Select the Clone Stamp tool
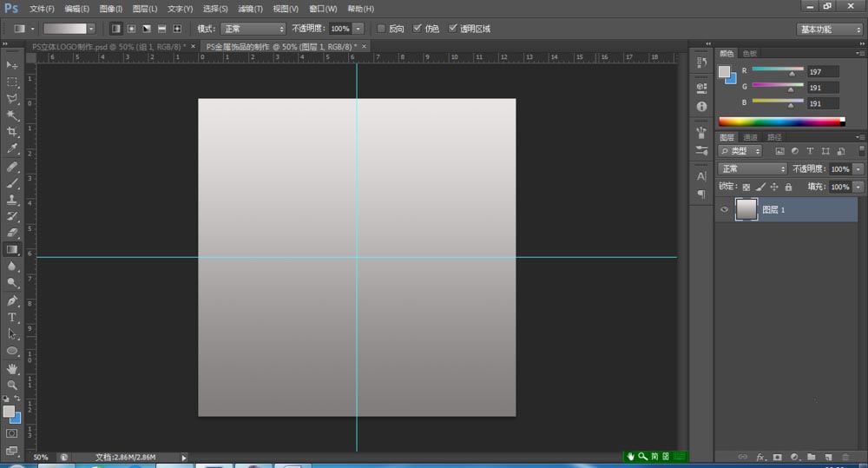 tap(11, 200)
